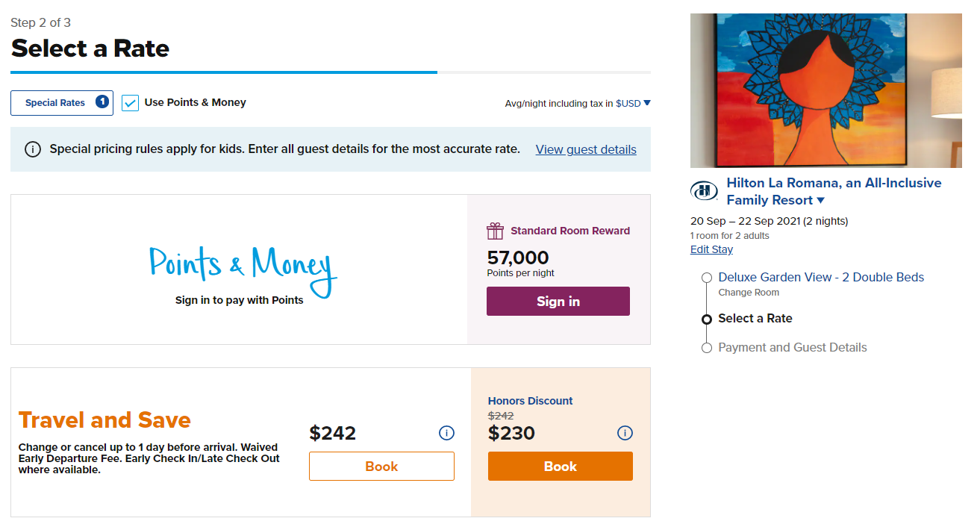Click the Hilton logo beside the resort name

(704, 190)
